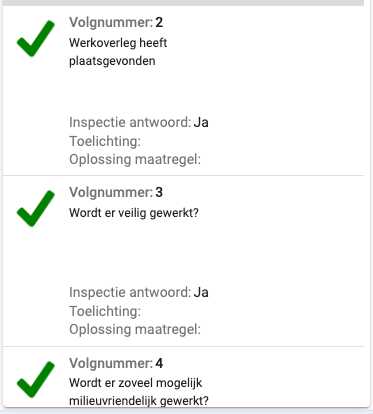Click the number 3 beside Volgnummer
The width and height of the screenshot is (373, 414).
[159, 192]
